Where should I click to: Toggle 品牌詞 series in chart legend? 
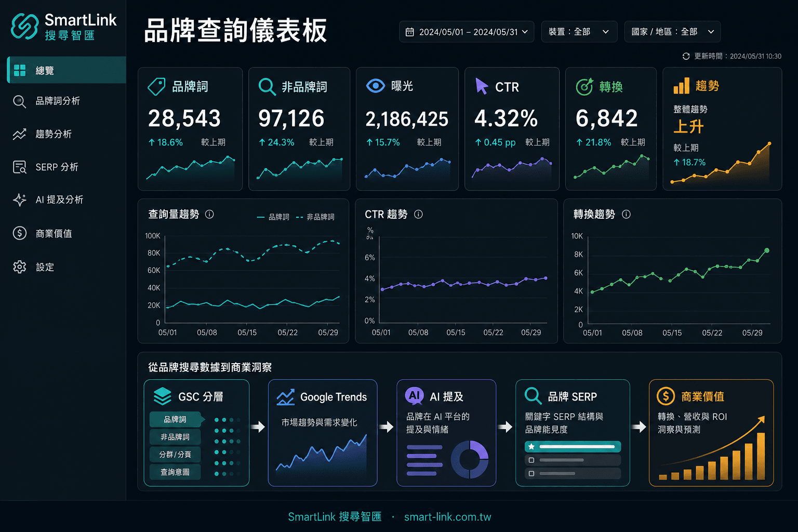273,217
